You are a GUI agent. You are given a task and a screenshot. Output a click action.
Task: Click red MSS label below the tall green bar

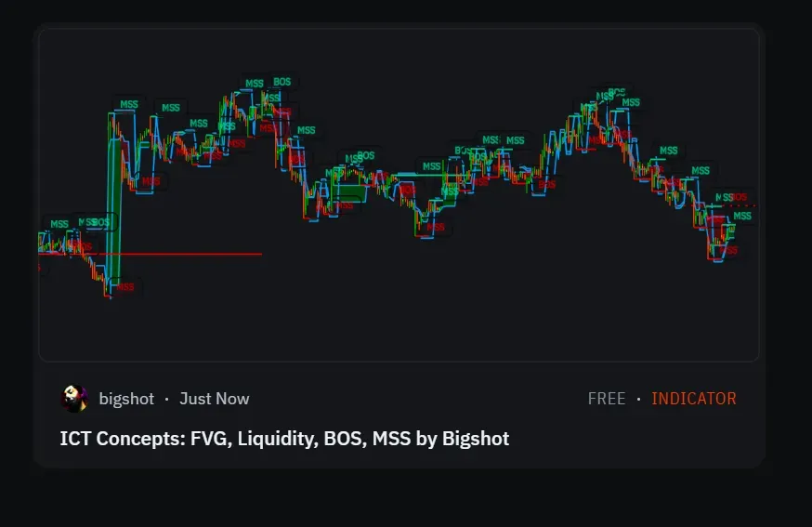point(124,287)
